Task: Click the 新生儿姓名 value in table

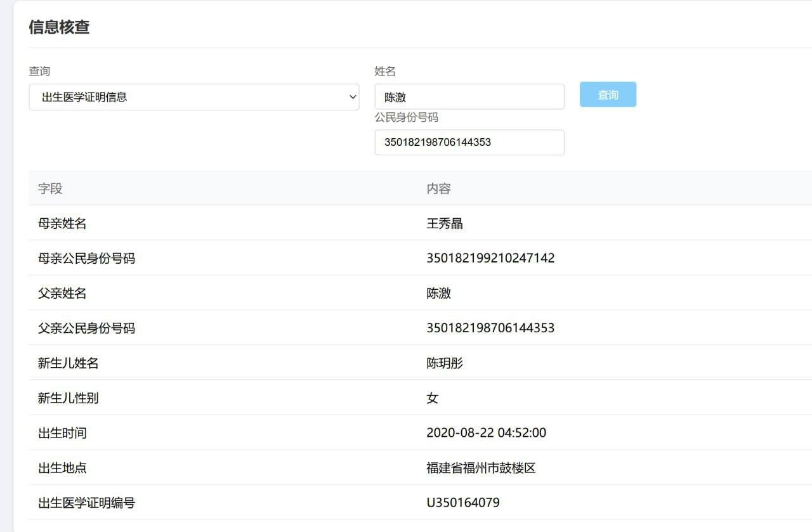Action: point(444,363)
